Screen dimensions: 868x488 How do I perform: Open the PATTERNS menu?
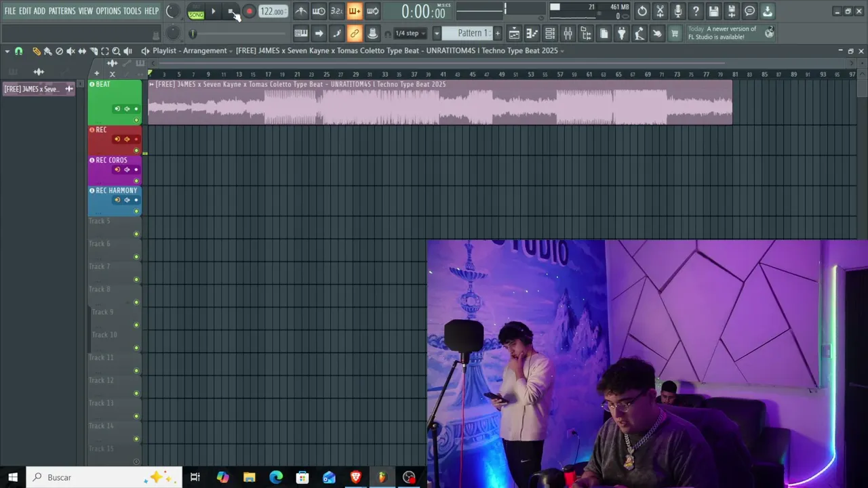pyautogui.click(x=62, y=11)
